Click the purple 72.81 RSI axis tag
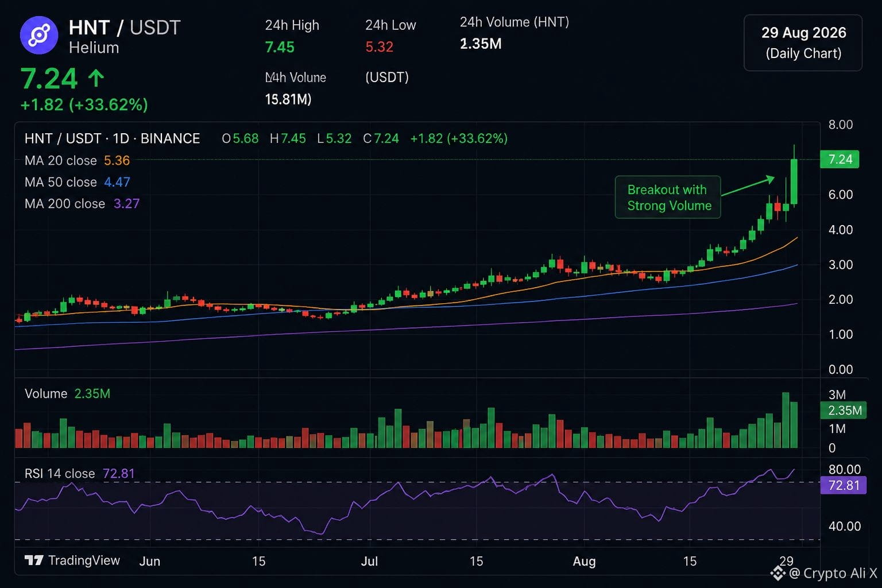The image size is (882, 588). click(x=843, y=485)
